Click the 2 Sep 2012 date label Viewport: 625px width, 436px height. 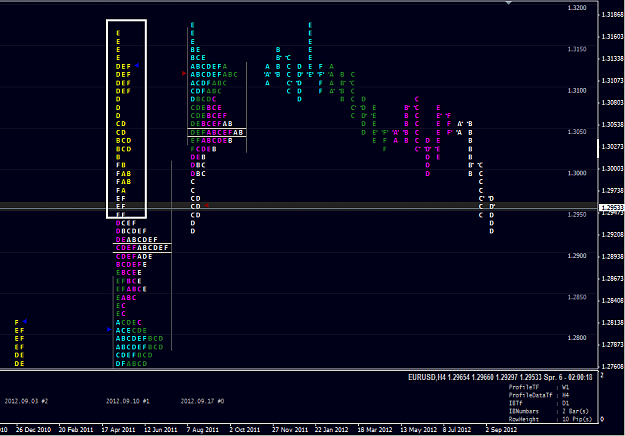[x=501, y=430]
